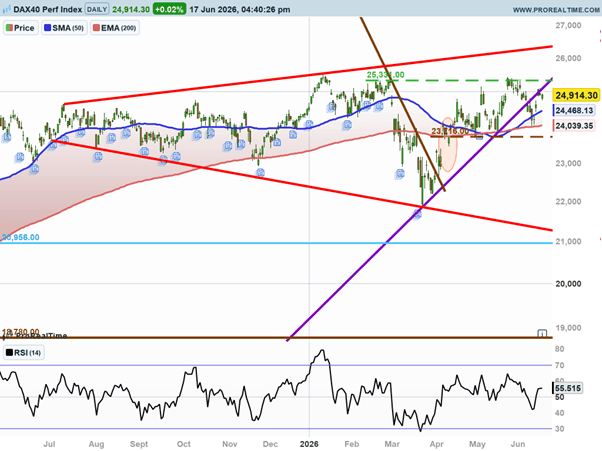Image resolution: width=602 pixels, height=451 pixels.
Task: Click the chart icon beside DAX40 Perf Index
Action: 7,9
